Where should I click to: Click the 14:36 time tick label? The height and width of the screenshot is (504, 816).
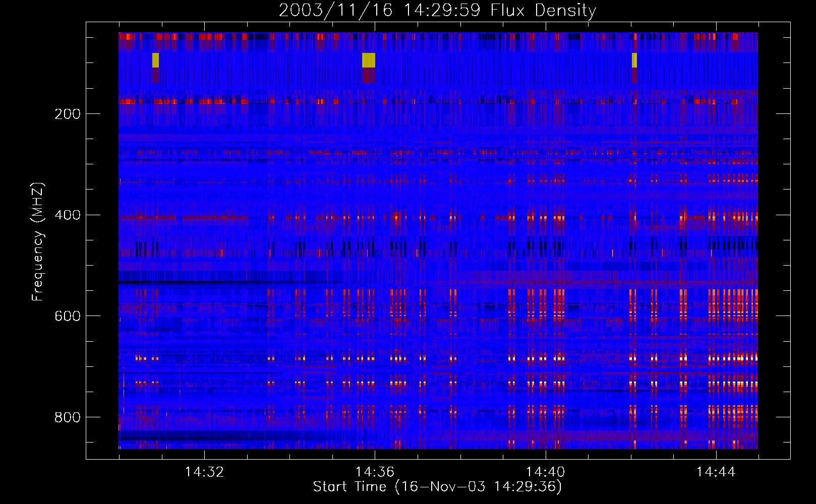(375, 472)
